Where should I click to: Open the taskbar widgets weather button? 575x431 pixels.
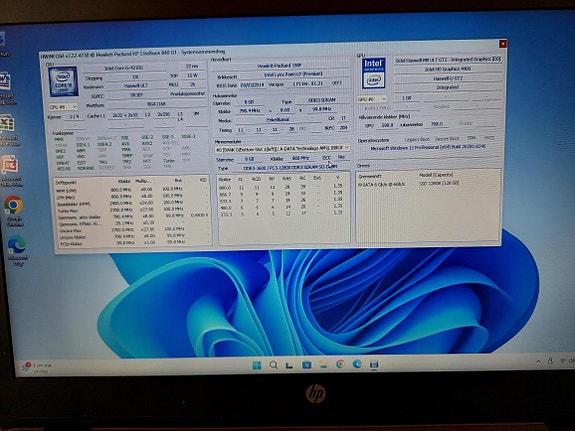click(37, 368)
